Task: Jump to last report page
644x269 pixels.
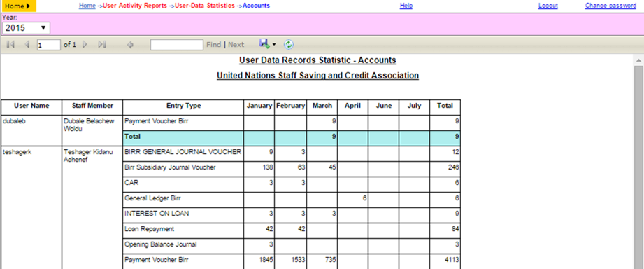Action: click(x=102, y=44)
